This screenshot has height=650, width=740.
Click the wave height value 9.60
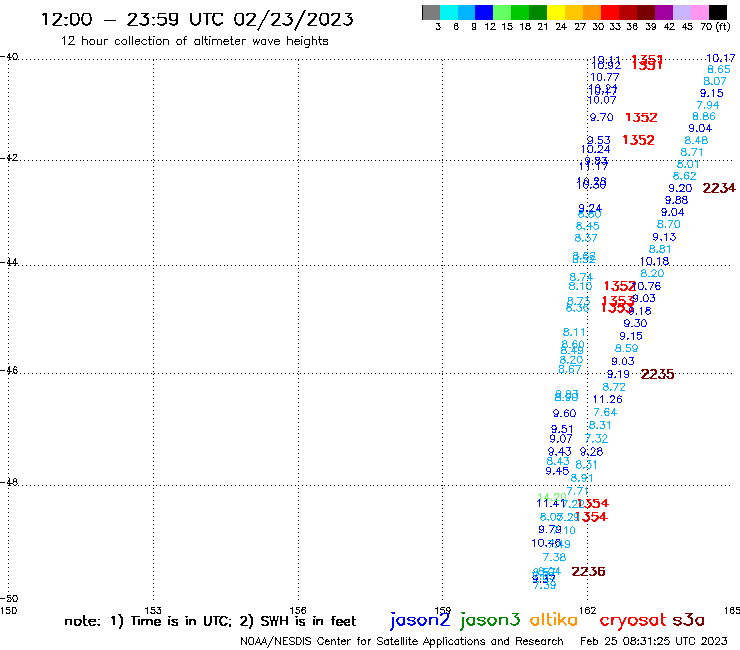[564, 414]
